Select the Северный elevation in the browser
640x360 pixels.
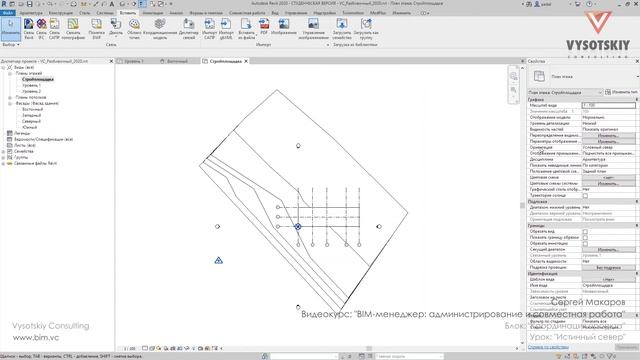(x=31, y=121)
